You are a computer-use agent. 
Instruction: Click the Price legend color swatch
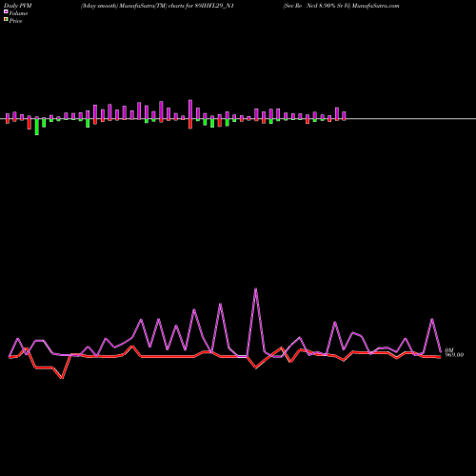coord(6,19)
